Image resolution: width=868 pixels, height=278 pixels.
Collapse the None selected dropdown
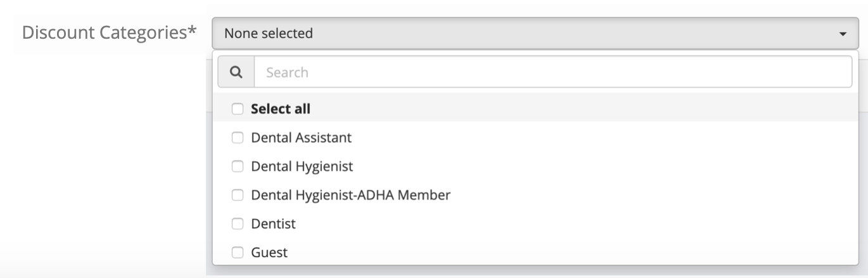[535, 33]
